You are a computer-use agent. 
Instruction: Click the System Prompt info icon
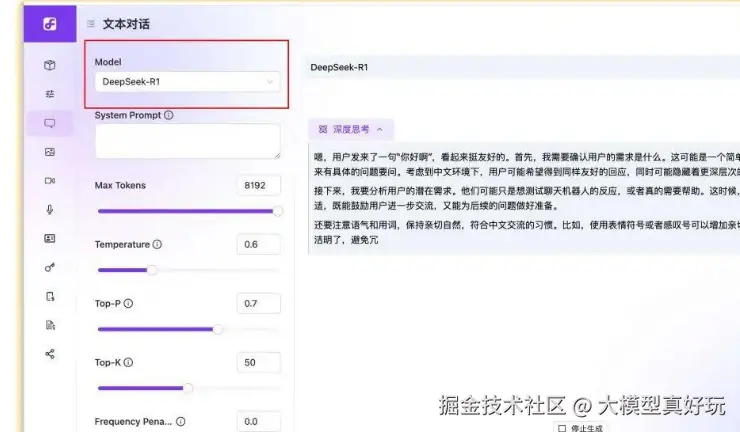[x=168, y=115]
